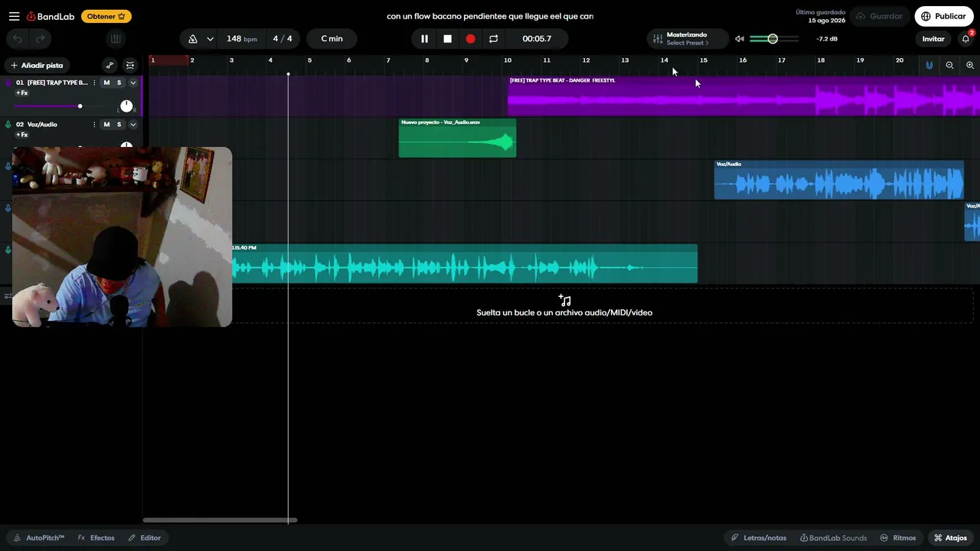Click Añadir pista to add track
The image size is (980, 551).
[38, 66]
